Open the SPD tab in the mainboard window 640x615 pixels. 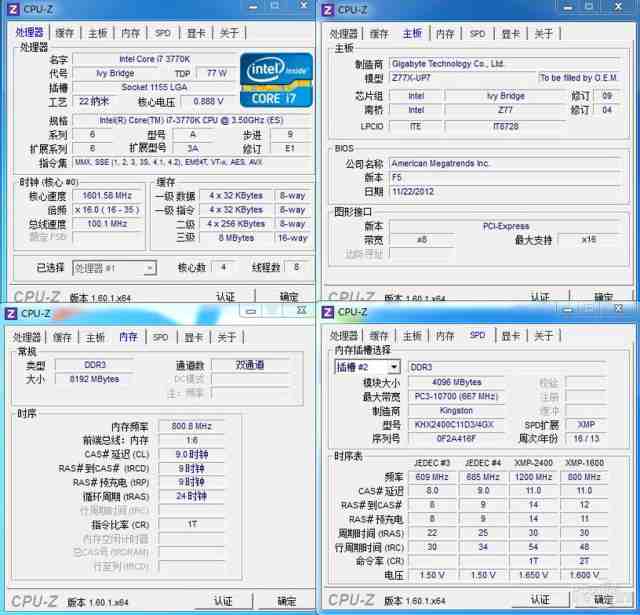478,33
